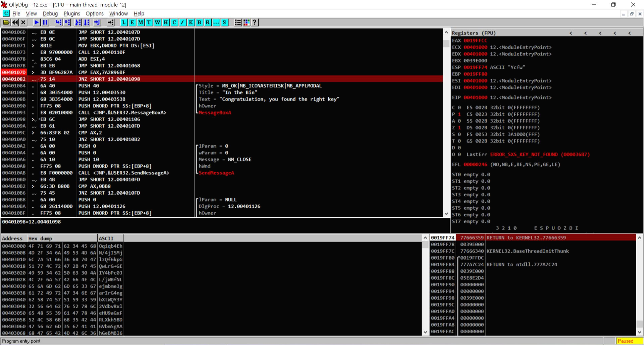Toggle the S (sign) flag value

(459, 134)
